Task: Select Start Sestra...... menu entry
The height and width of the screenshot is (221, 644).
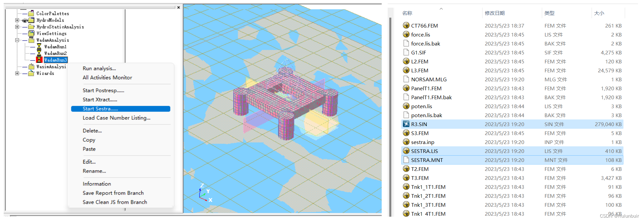Action: 121,109
